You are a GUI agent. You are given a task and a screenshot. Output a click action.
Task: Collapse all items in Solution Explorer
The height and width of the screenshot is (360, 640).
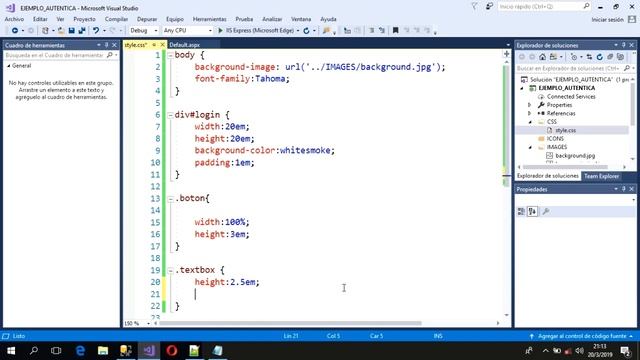click(x=610, y=57)
